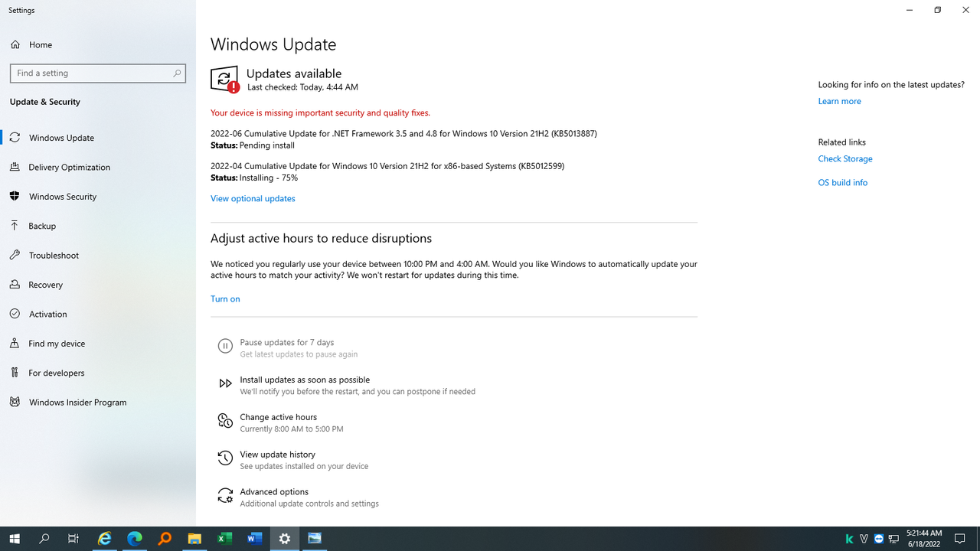The width and height of the screenshot is (980, 551).
Task: Select the KB5012599 cumulative update text
Action: (x=387, y=166)
